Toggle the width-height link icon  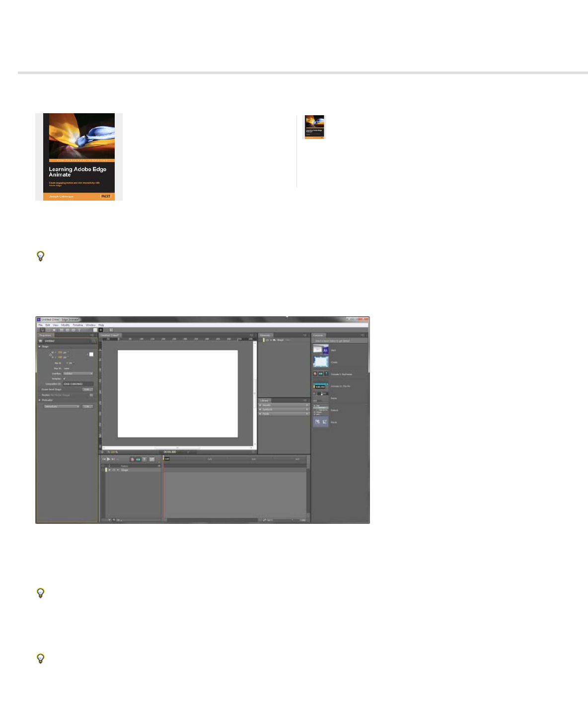51,355
